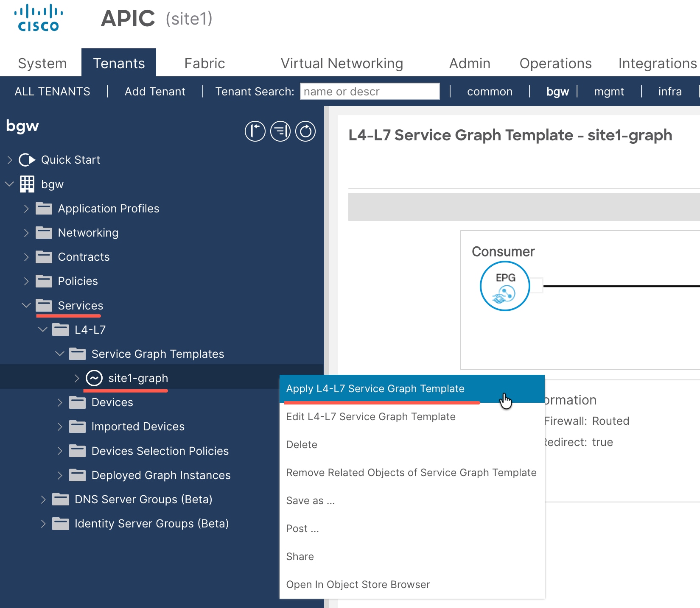The height and width of the screenshot is (608, 700).
Task: Click the first round toolbar icon beside bgw
Action: [255, 131]
